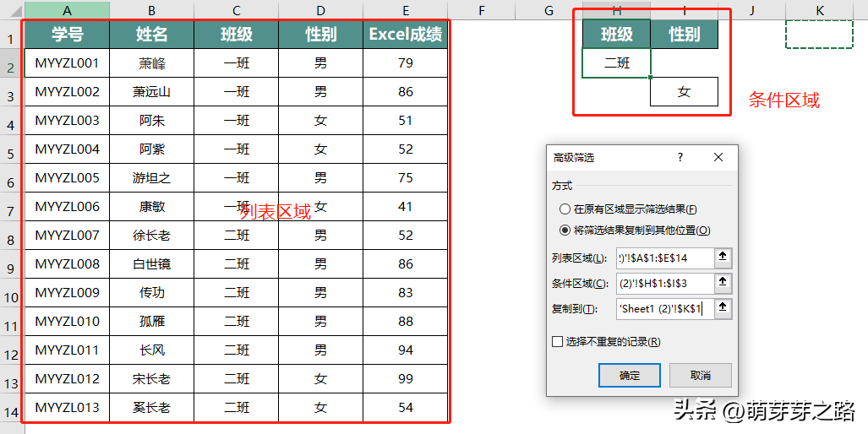Click cell containing 游坦之

[x=151, y=178]
